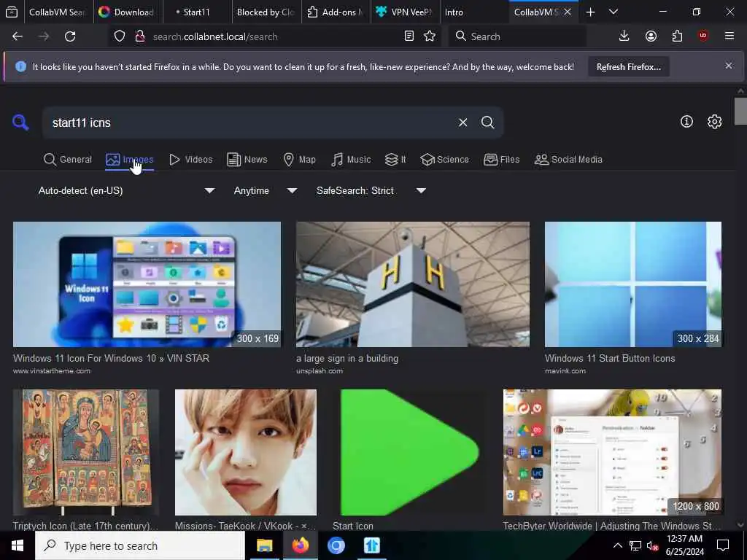The height and width of the screenshot is (560, 747).
Task: Switch to the Download browser tab
Action: point(128,12)
